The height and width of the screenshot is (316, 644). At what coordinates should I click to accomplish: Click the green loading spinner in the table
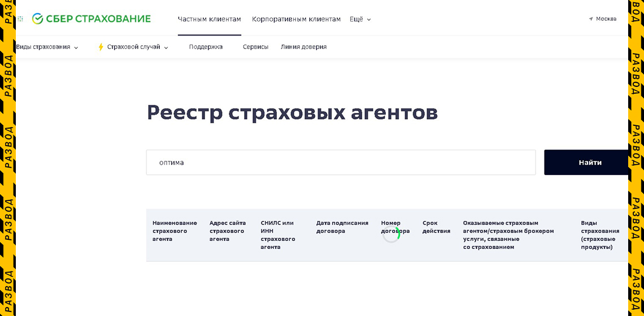pos(391,234)
